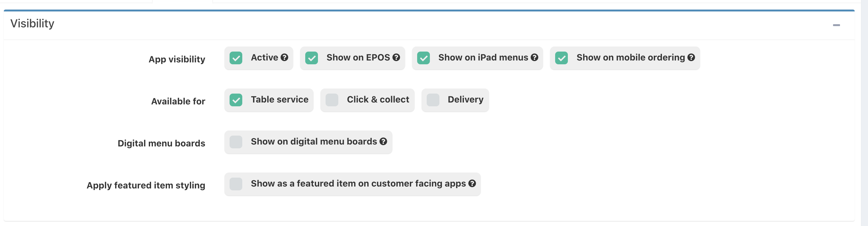Click the help icon beside Show on EPOS
Viewport: 868px width, 226px height.
click(x=396, y=58)
